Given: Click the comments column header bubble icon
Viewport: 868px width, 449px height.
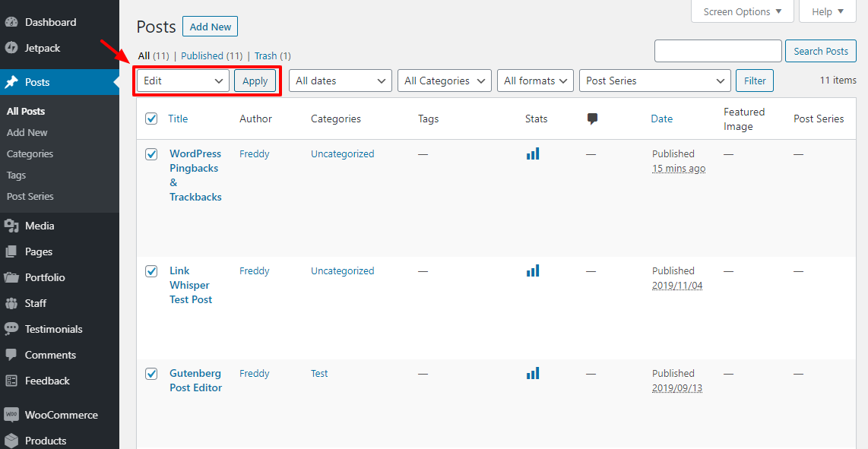Looking at the screenshot, I should coord(592,119).
